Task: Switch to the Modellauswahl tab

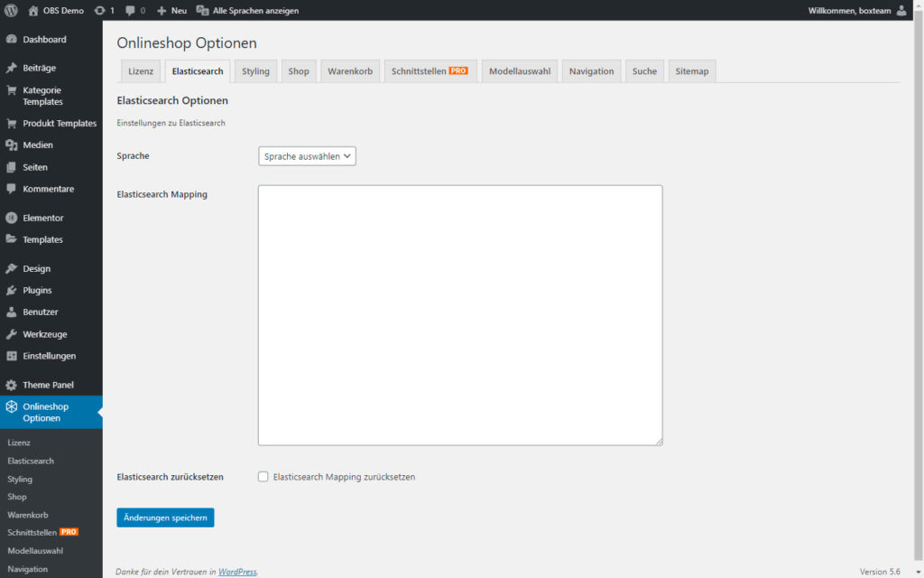Action: [520, 70]
